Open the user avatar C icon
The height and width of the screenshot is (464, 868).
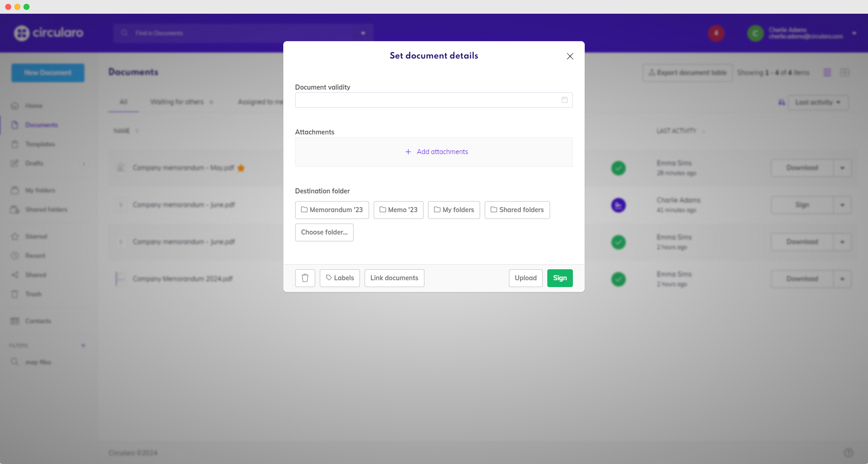click(756, 33)
